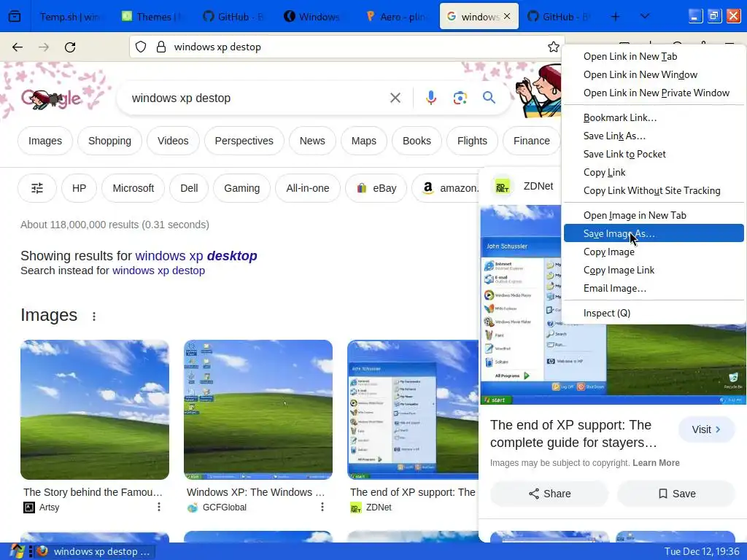This screenshot has width=747, height=560.
Task: Show site security padlock info
Action: coord(161,47)
